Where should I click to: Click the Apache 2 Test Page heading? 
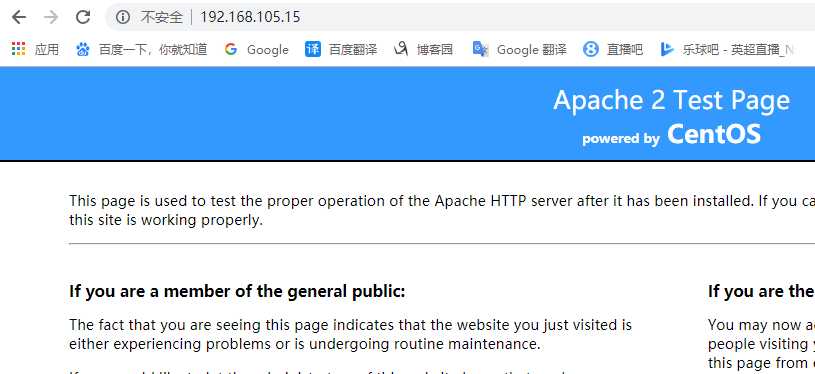(x=672, y=101)
